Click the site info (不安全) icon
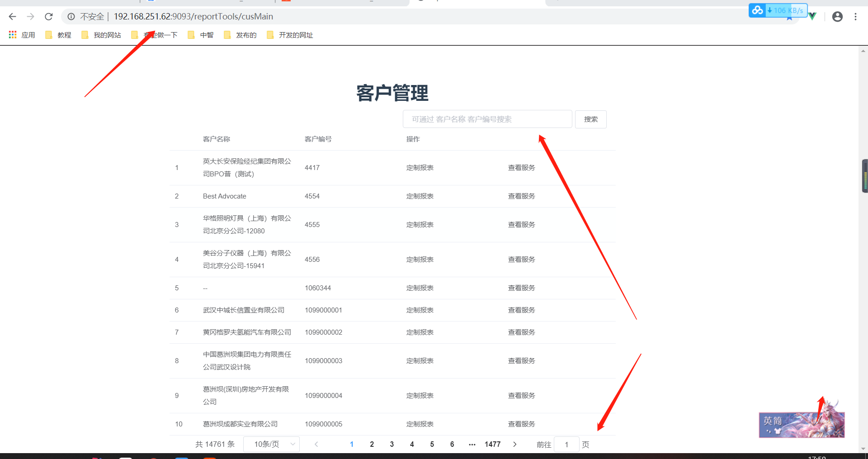Viewport: 868px width, 459px height. [71, 17]
